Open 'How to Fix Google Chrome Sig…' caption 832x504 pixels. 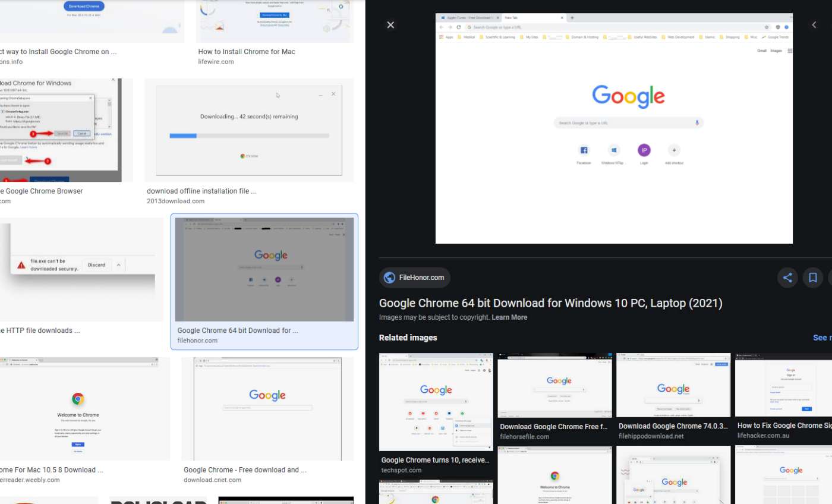784,426
